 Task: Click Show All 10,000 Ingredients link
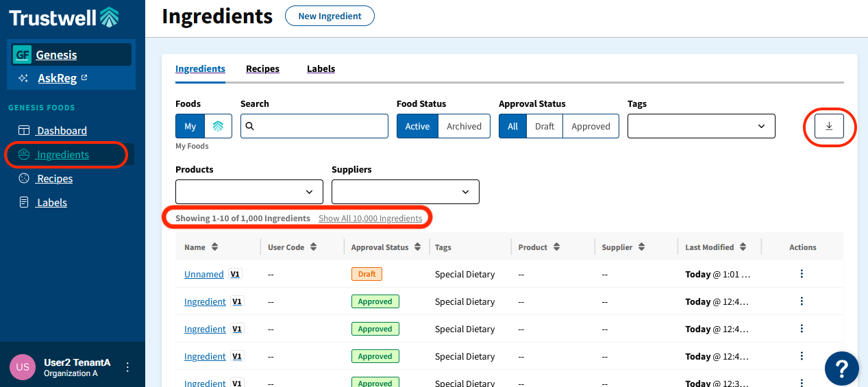pos(371,219)
